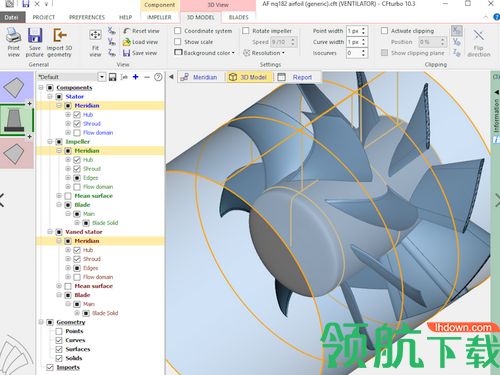Enable the Show scale checkbox

coord(178,42)
